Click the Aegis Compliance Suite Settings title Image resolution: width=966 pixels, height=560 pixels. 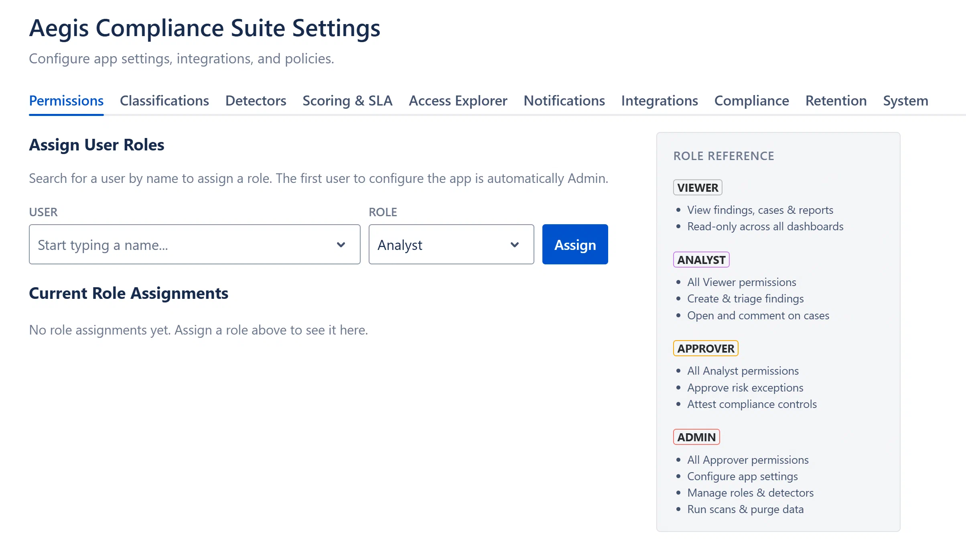[205, 28]
